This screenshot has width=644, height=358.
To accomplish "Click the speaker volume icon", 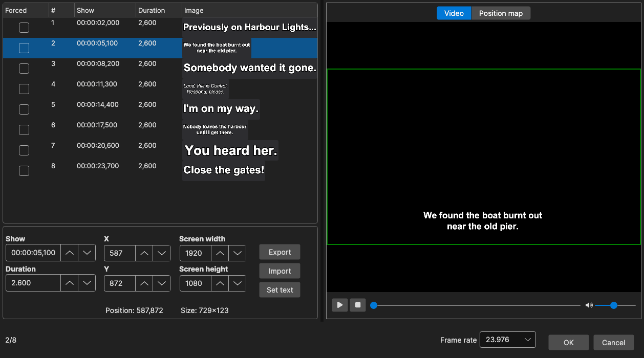I will [589, 305].
